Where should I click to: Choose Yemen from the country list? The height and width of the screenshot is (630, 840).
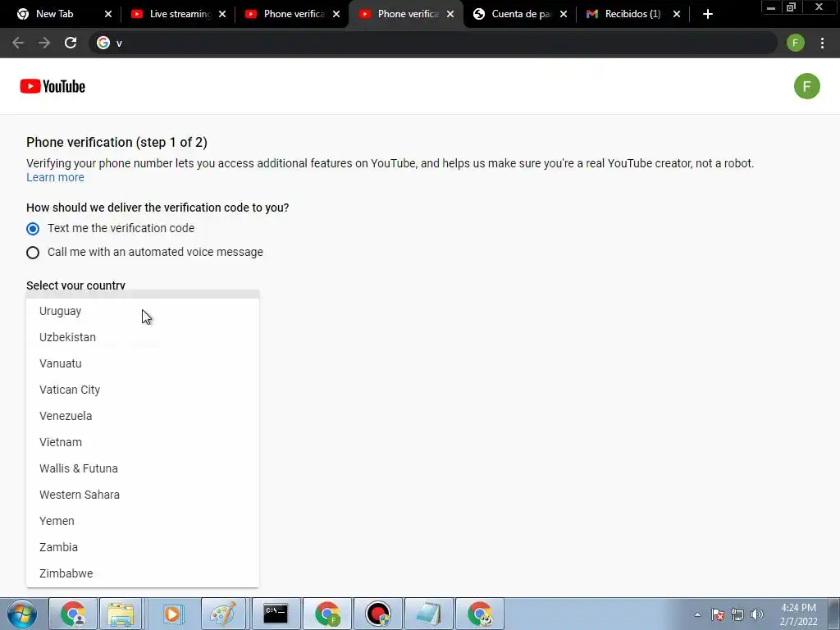pos(143,521)
